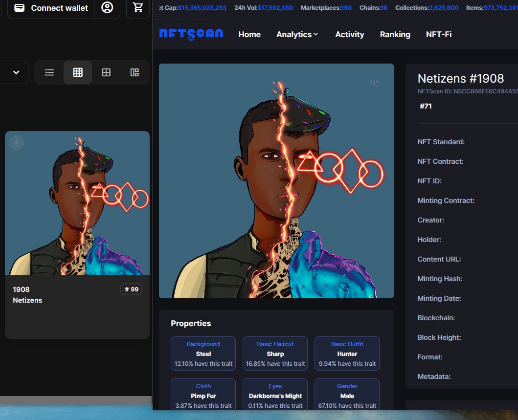The width and height of the screenshot is (518, 420).
Task: Click the zoom magnifier icon on NFT image
Action: pos(374,83)
